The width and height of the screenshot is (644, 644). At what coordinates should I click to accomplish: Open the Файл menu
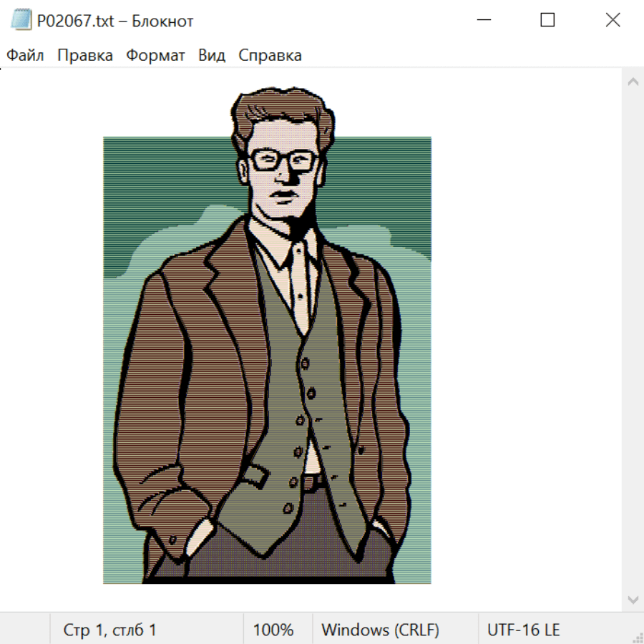tap(25, 55)
